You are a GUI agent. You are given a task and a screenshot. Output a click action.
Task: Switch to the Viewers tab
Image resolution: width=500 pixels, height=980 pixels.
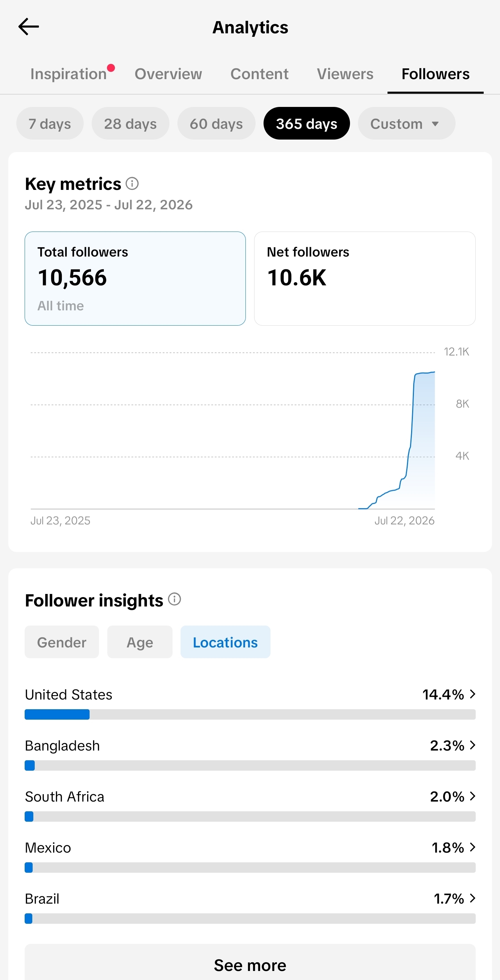(345, 74)
